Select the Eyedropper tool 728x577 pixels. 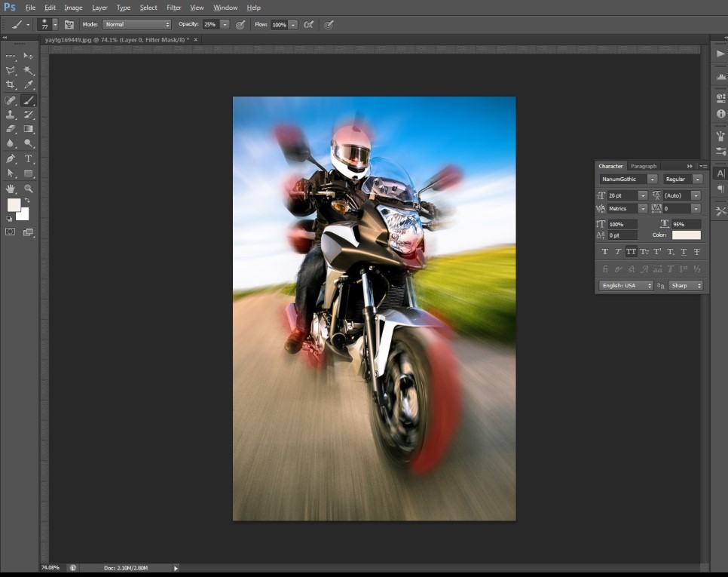(x=29, y=85)
